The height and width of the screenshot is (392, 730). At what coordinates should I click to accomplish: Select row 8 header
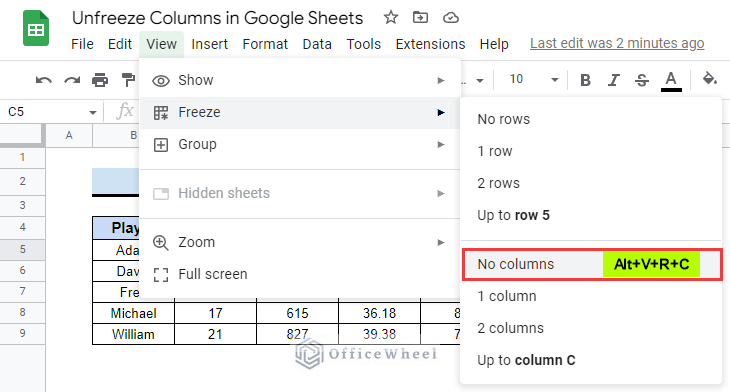click(x=22, y=312)
